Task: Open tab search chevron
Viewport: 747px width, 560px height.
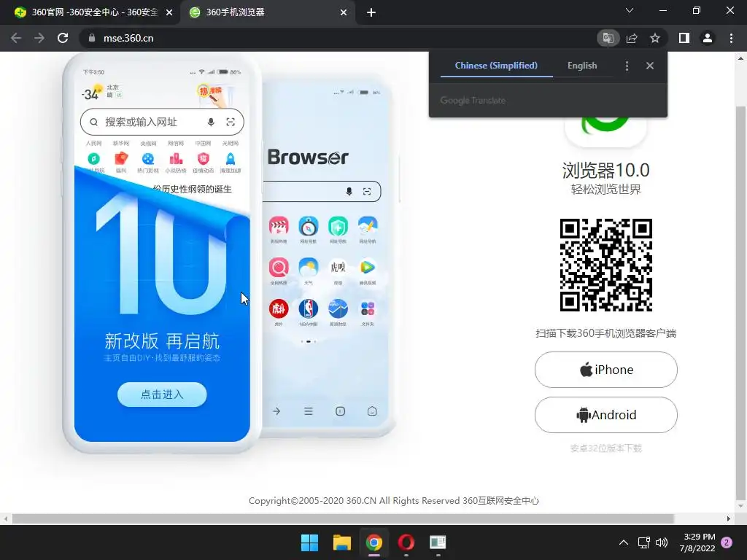Action: pos(630,10)
